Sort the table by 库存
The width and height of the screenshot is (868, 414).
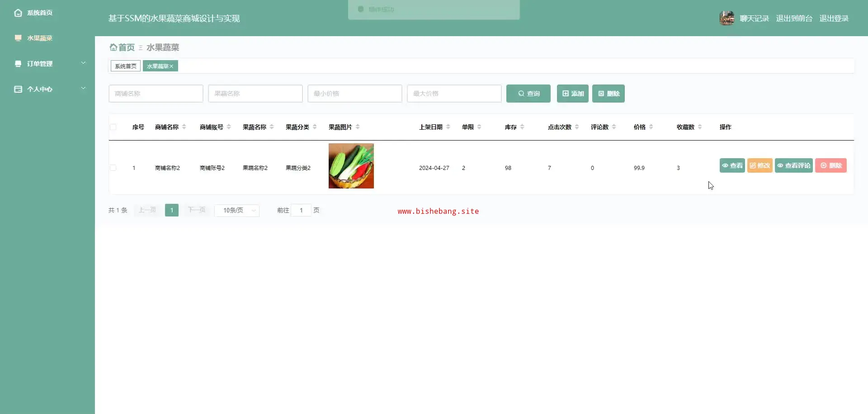coord(522,127)
